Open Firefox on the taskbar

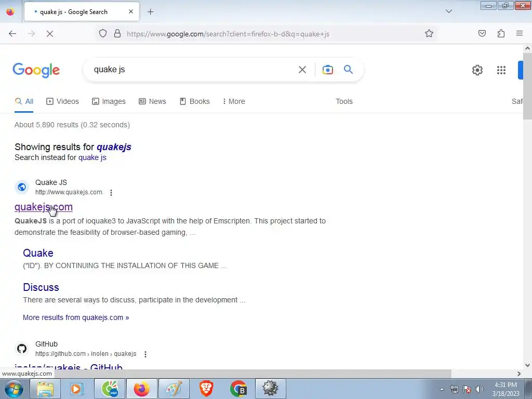tap(141, 389)
